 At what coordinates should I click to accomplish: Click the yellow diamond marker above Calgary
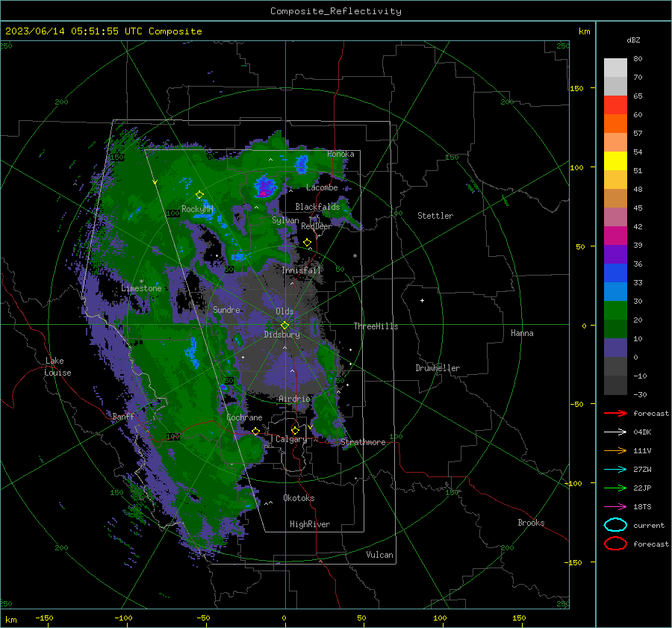point(295,430)
